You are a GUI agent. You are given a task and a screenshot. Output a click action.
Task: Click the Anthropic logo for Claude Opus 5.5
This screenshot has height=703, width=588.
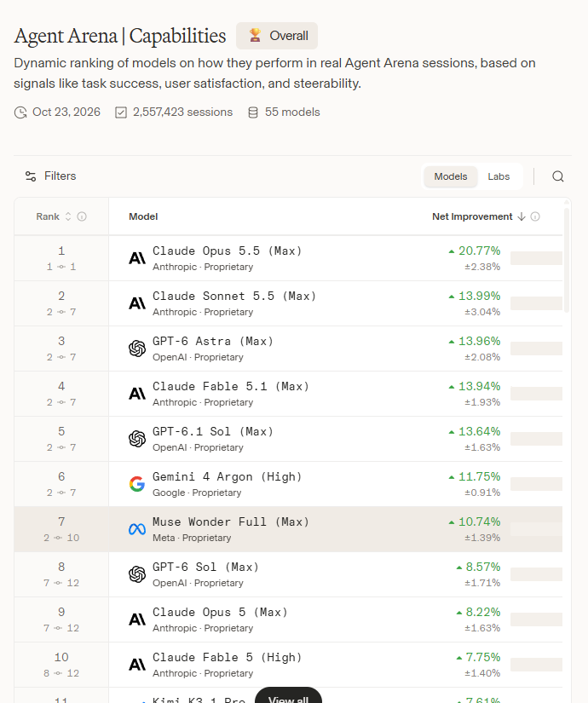pyautogui.click(x=137, y=258)
